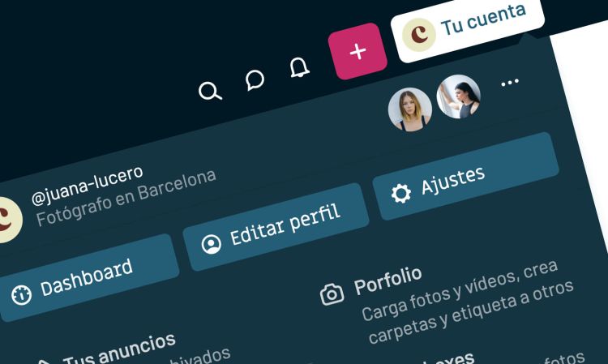Image resolution: width=608 pixels, height=364 pixels.
Task: Open the three-dots more options menu
Action: pos(510,83)
